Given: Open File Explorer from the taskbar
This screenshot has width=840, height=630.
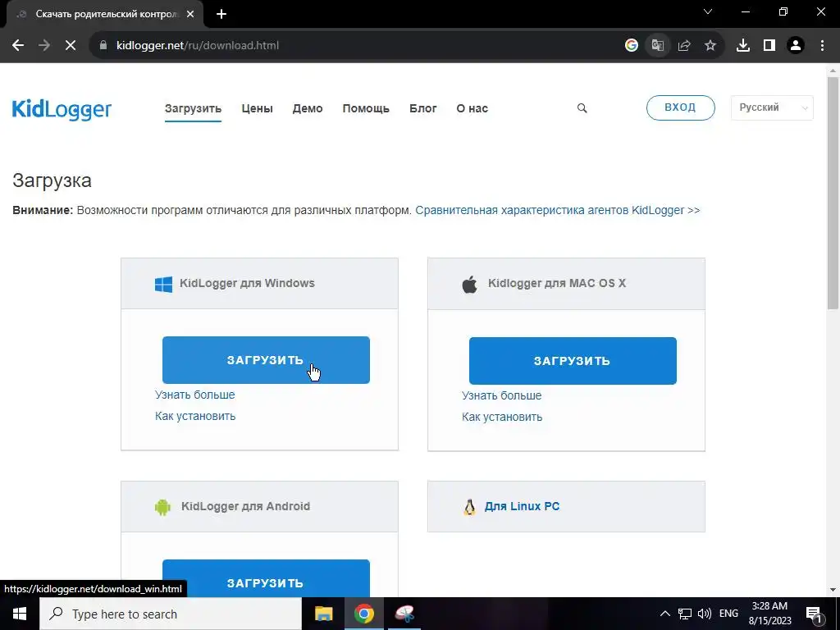Looking at the screenshot, I should pos(323,614).
